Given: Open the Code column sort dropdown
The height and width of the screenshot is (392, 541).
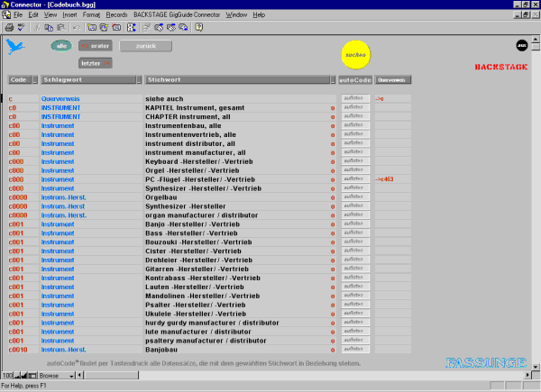Looking at the screenshot, I should [35, 79].
